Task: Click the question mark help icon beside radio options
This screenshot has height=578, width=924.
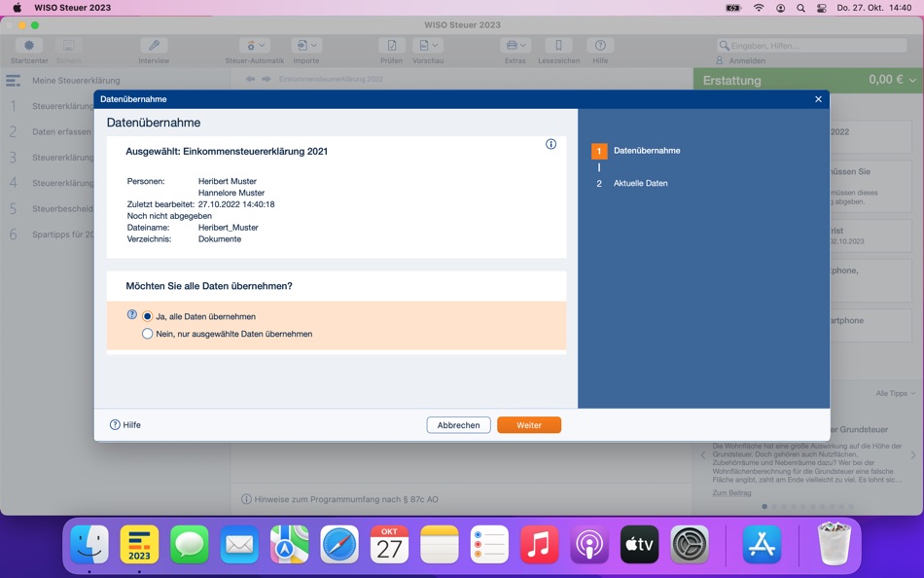Action: coord(132,315)
